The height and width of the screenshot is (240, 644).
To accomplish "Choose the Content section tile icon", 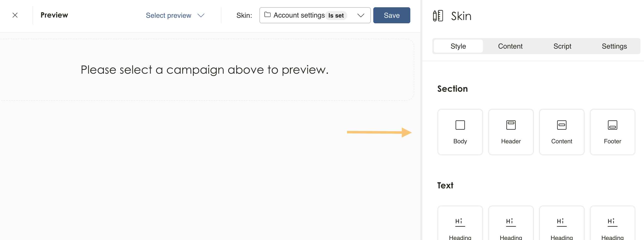I will [562, 125].
